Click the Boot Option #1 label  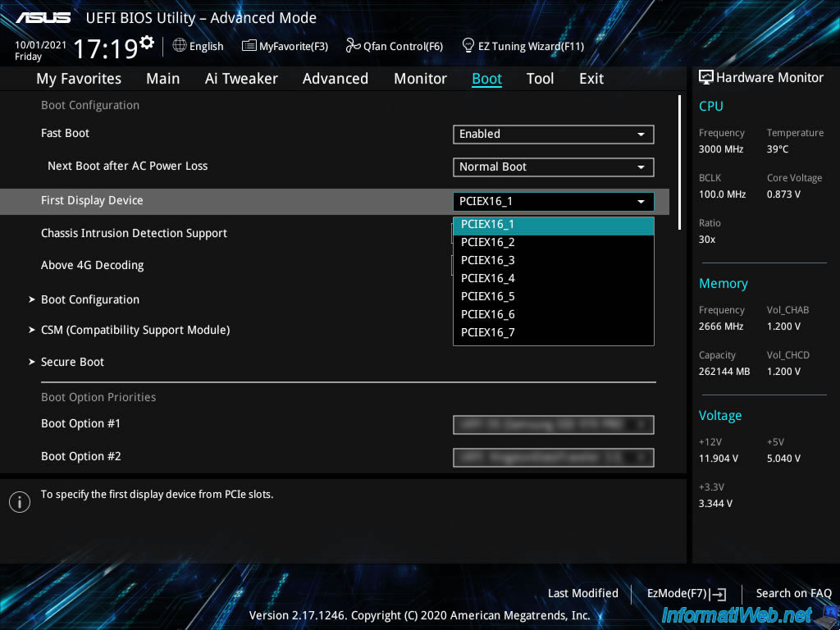[81, 423]
